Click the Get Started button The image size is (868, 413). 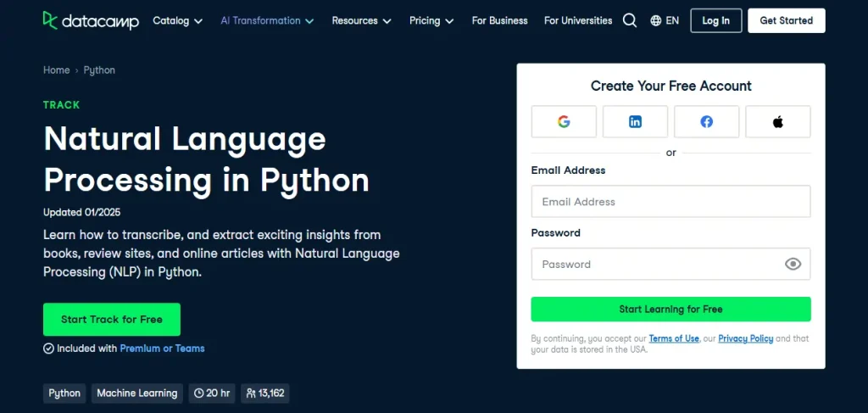[786, 20]
